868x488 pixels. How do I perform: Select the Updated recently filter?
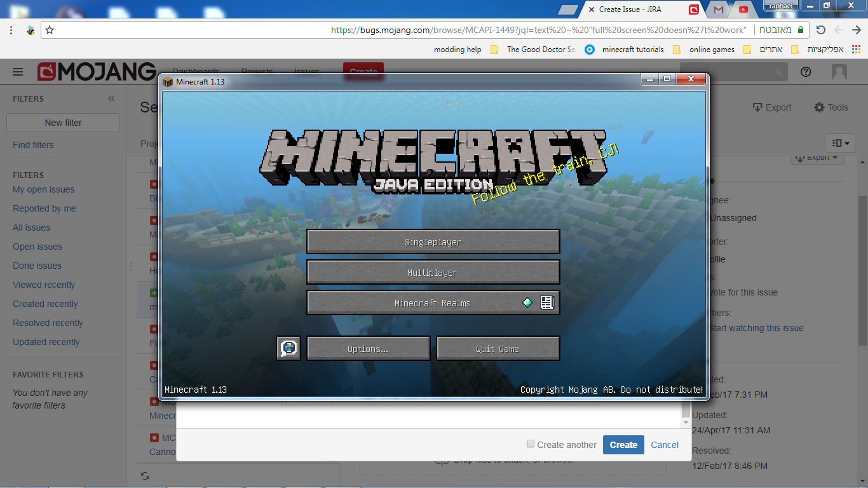[46, 342]
